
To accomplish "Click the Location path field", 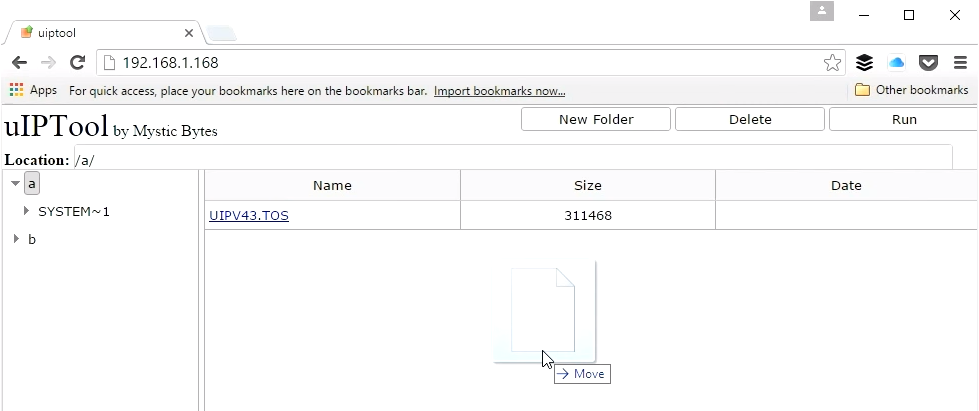I will 513,158.
